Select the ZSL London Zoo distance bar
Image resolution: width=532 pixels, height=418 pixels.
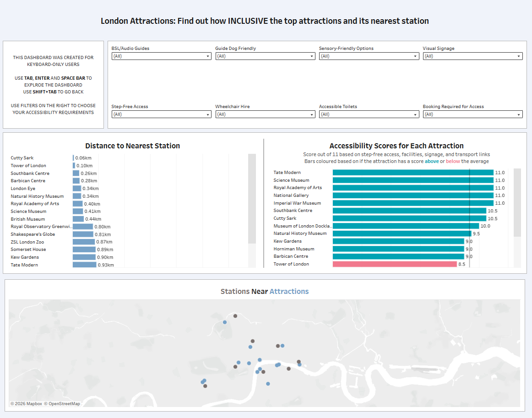[84, 242]
